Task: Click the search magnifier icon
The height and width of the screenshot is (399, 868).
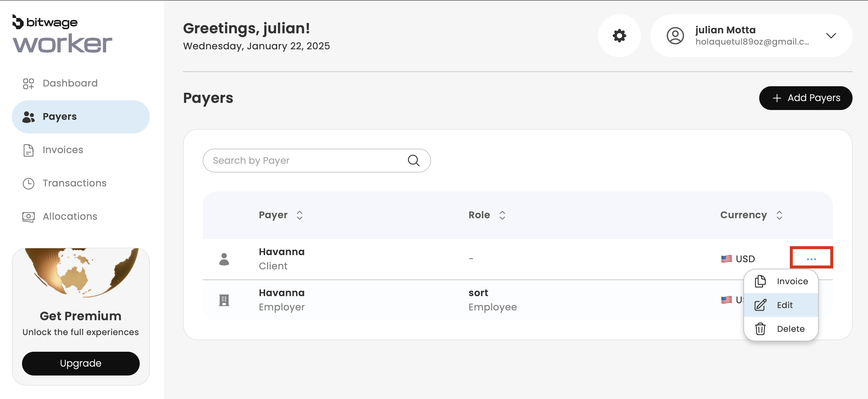Action: (x=413, y=161)
